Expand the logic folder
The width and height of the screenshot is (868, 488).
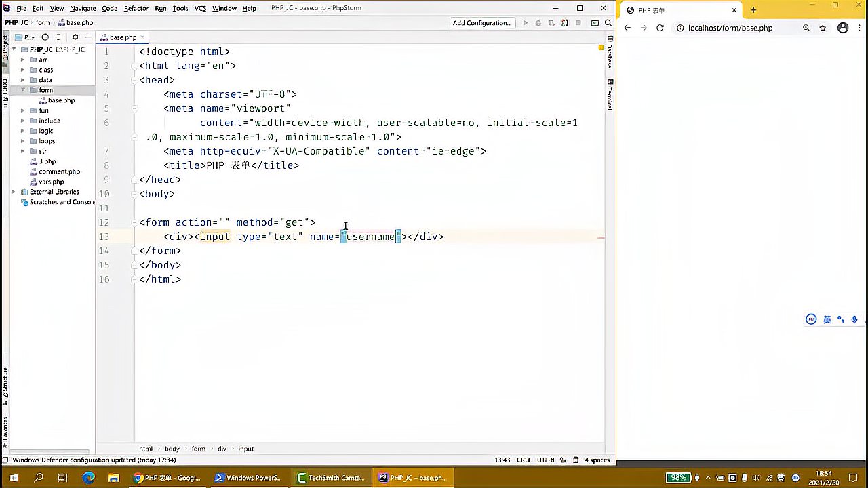(22, 131)
